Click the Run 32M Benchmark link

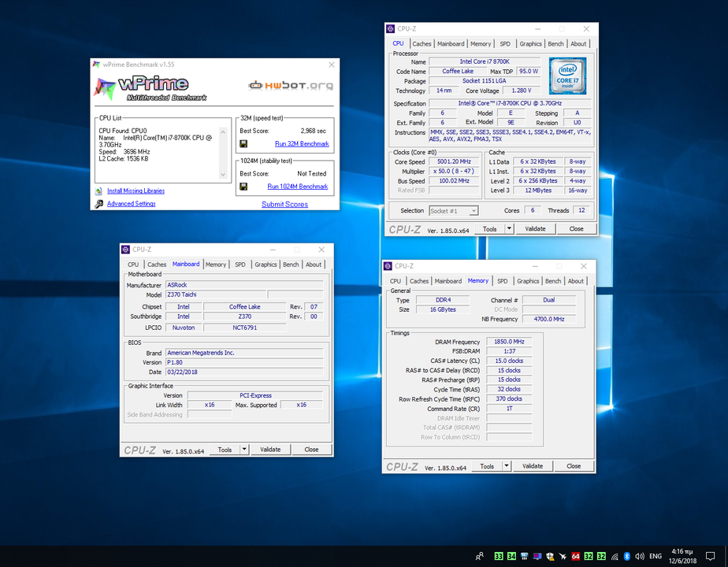pyautogui.click(x=302, y=144)
